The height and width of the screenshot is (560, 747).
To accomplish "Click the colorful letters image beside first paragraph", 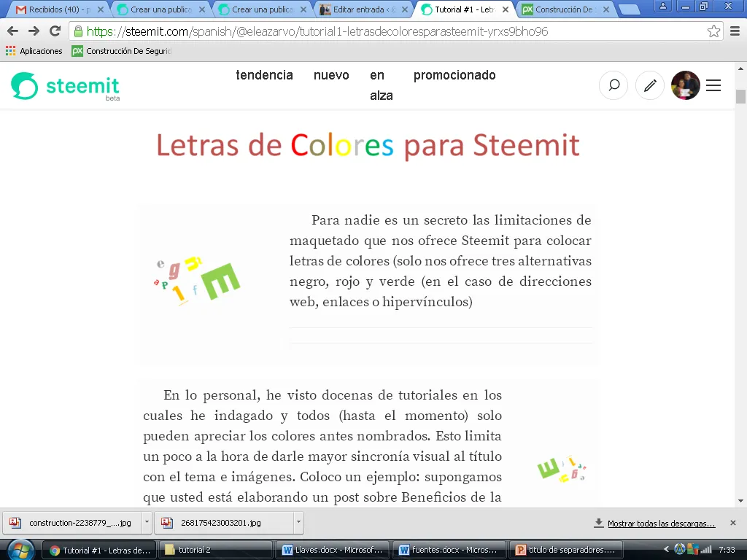I will [x=197, y=281].
